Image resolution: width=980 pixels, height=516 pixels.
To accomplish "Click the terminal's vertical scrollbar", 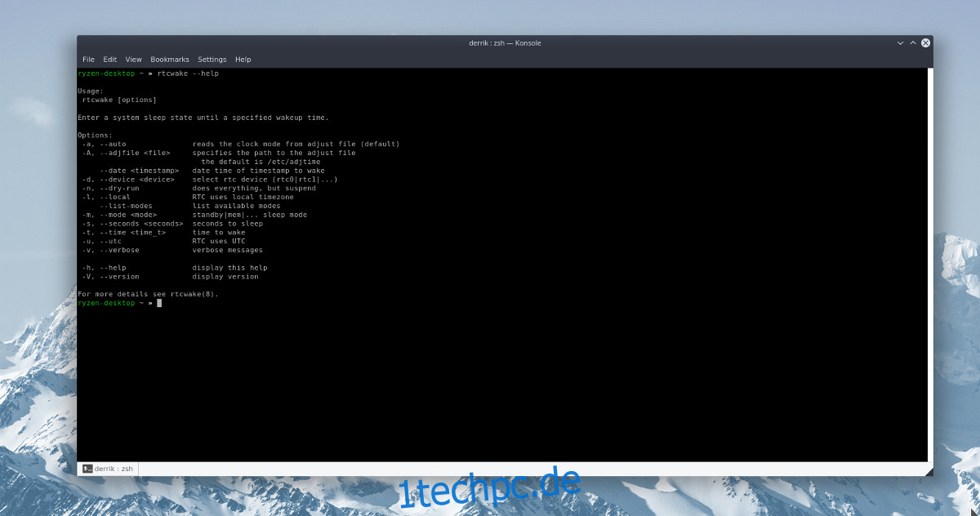I will pyautogui.click(x=930, y=264).
